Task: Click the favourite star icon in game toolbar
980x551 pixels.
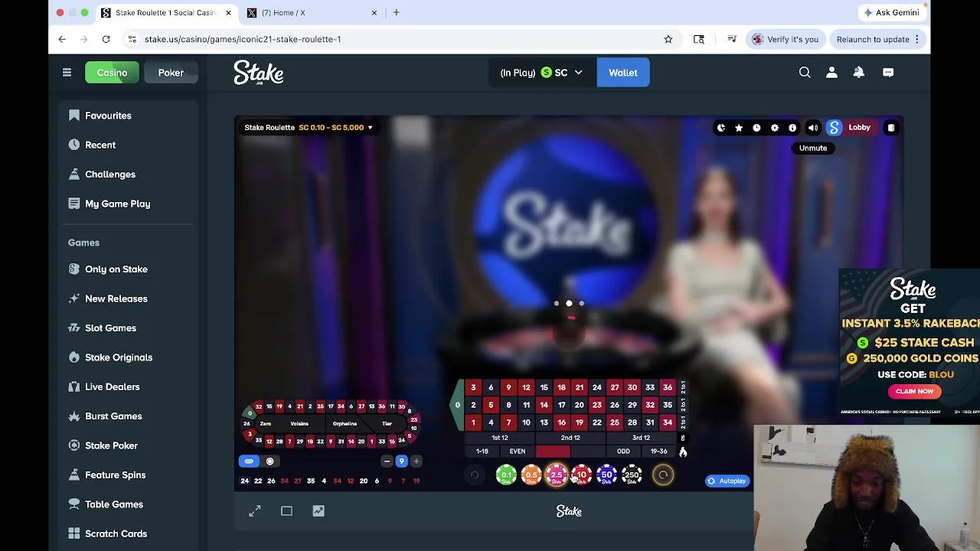Action: pos(739,128)
